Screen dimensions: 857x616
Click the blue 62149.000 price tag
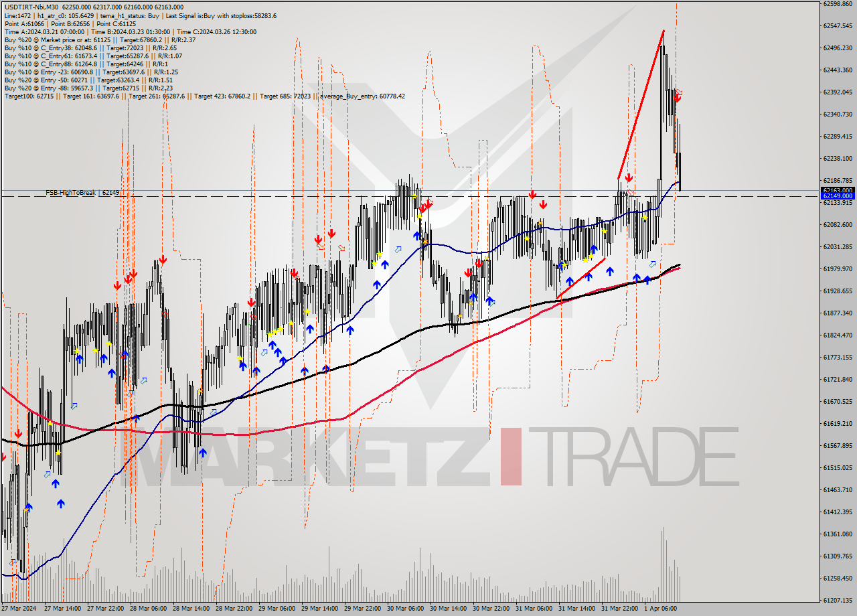click(838, 196)
